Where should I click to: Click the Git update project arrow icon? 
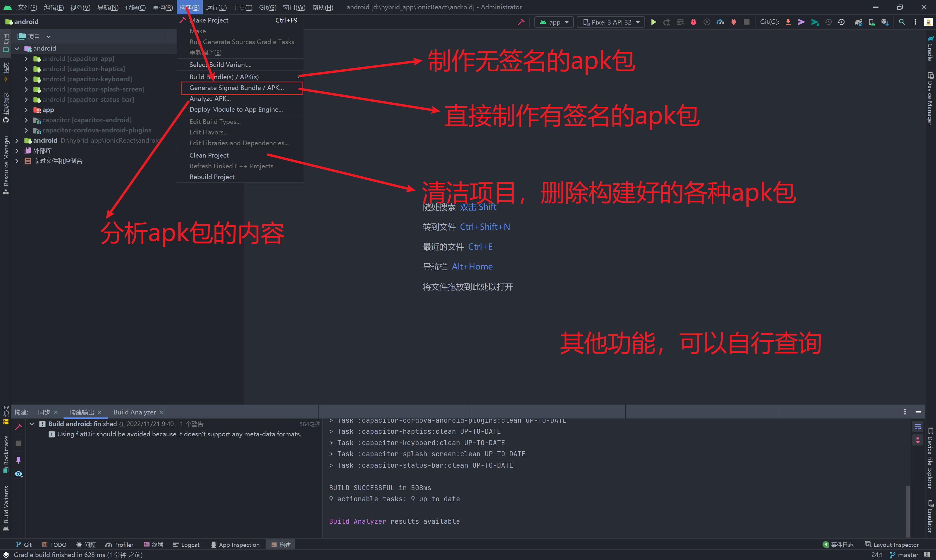pos(788,22)
